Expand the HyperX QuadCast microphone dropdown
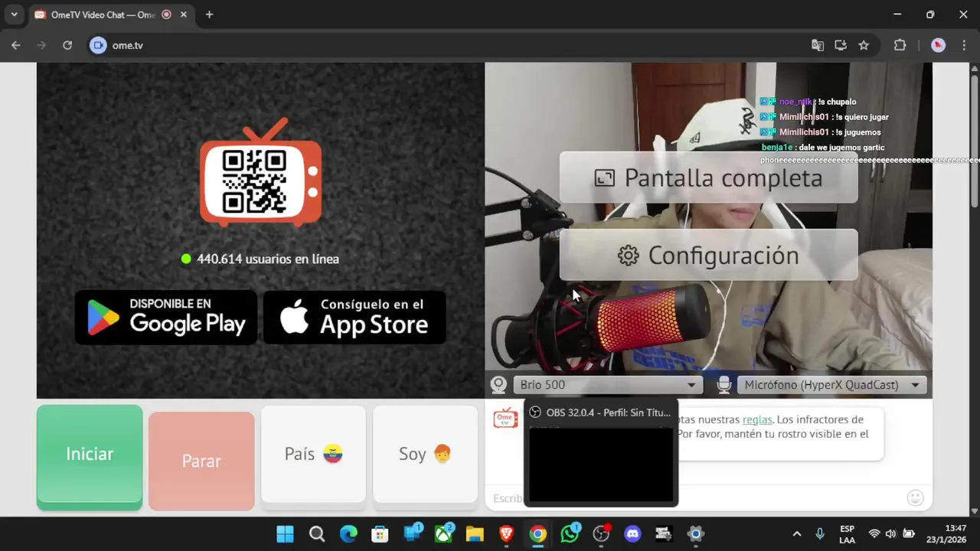The width and height of the screenshot is (980, 551). click(x=831, y=385)
